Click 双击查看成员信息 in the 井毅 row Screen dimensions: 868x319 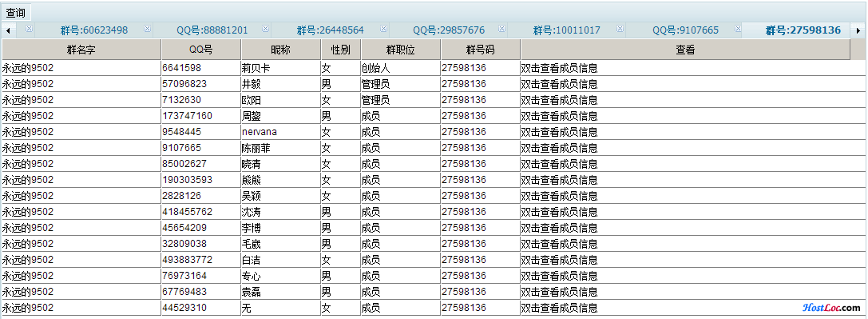tap(559, 84)
